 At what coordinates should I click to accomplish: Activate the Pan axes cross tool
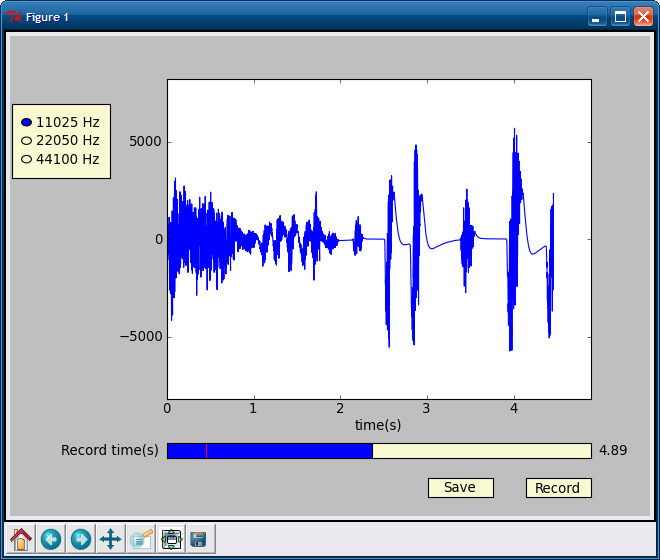pyautogui.click(x=111, y=539)
